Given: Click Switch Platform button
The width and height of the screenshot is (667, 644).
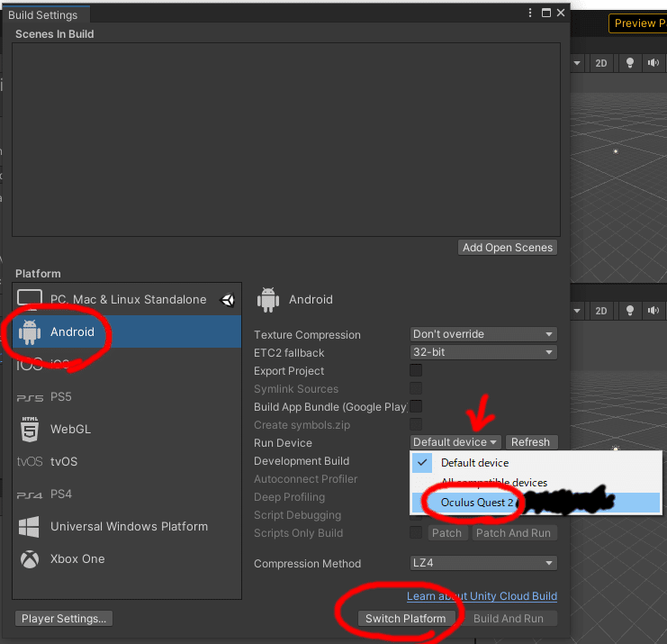Looking at the screenshot, I should 406,619.
